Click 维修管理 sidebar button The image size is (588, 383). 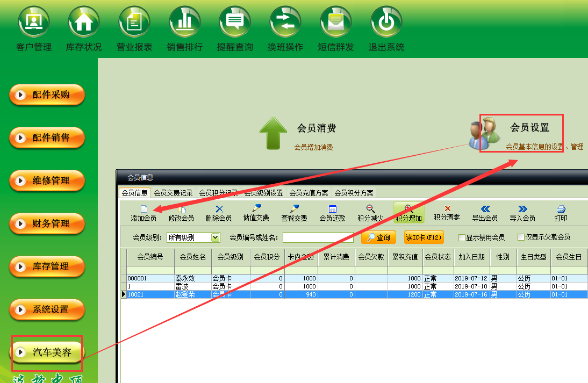[47, 180]
